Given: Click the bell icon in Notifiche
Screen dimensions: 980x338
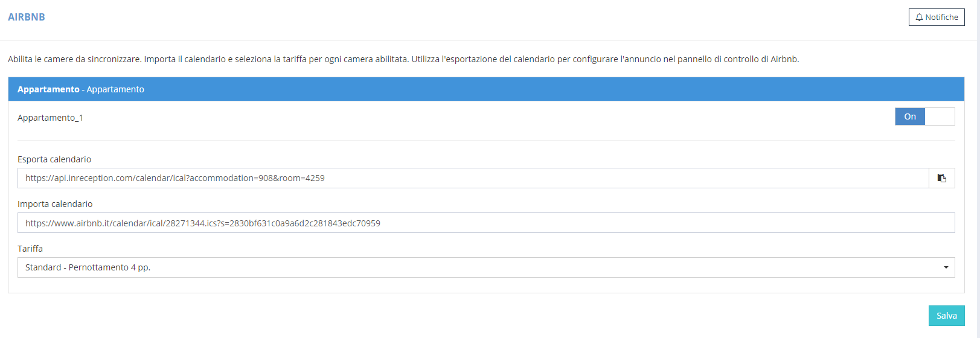Looking at the screenshot, I should [x=919, y=18].
